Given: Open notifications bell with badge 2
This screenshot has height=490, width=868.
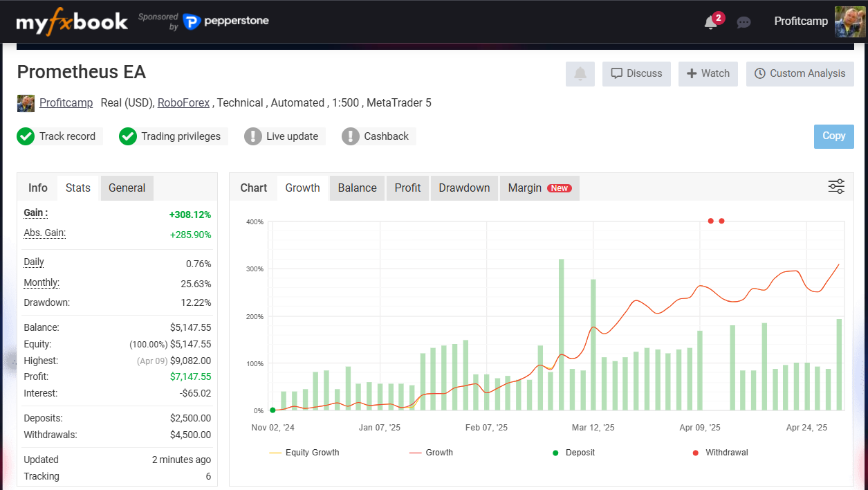Looking at the screenshot, I should [711, 22].
